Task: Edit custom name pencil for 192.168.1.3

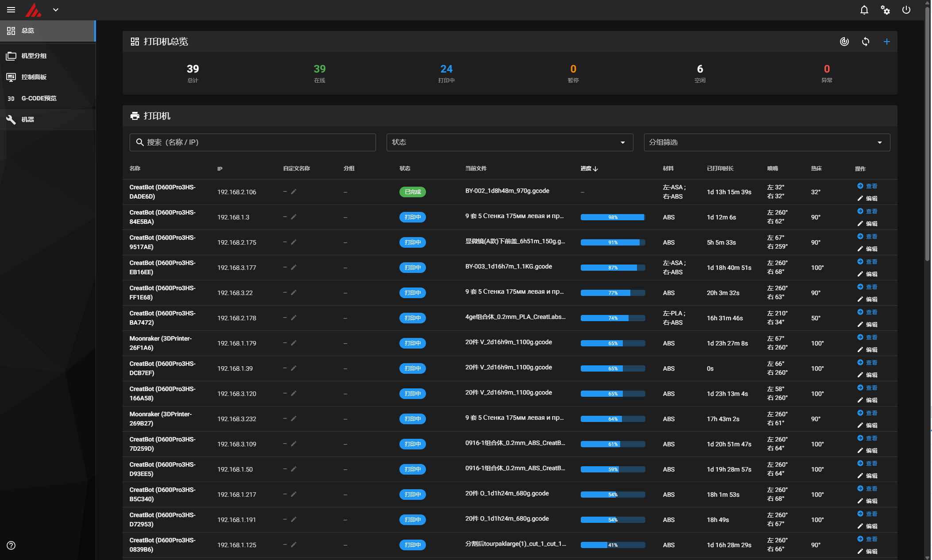Action: pos(294,217)
